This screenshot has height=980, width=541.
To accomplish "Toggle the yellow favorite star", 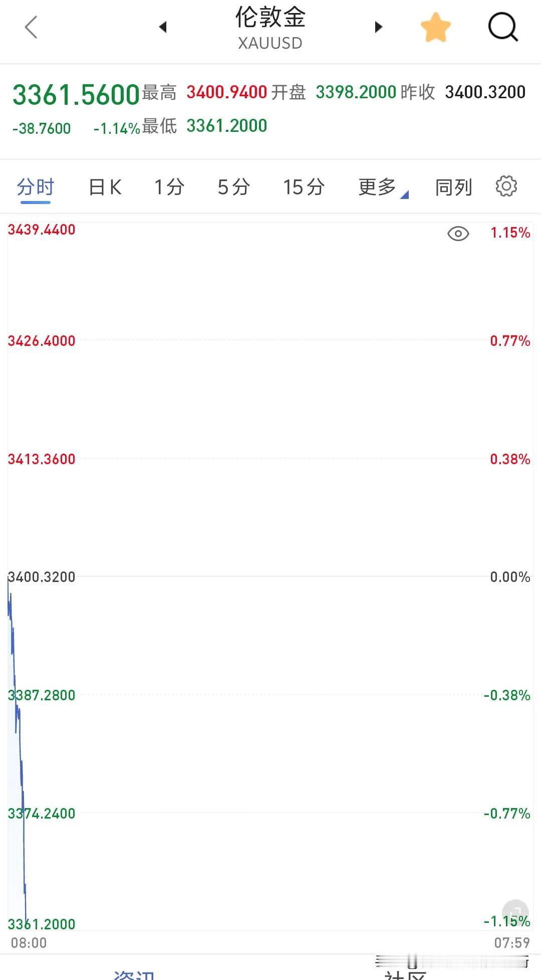I will [x=435, y=28].
